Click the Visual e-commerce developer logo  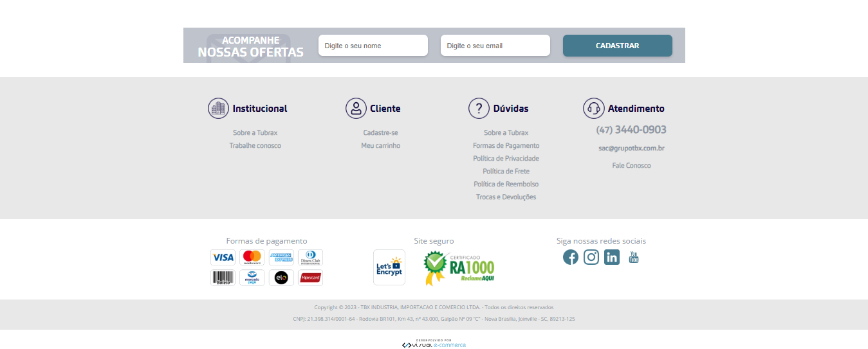434,345
